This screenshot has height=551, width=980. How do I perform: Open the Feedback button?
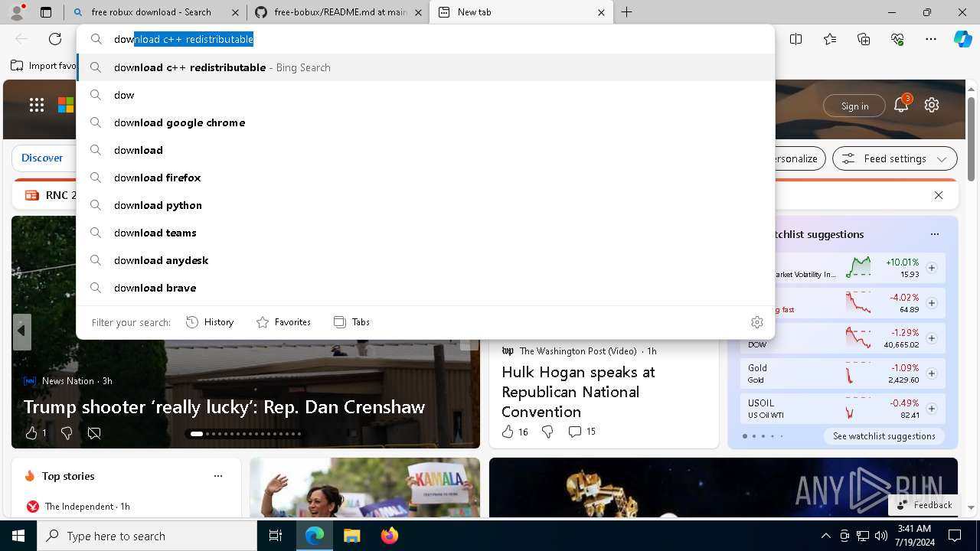[924, 505]
